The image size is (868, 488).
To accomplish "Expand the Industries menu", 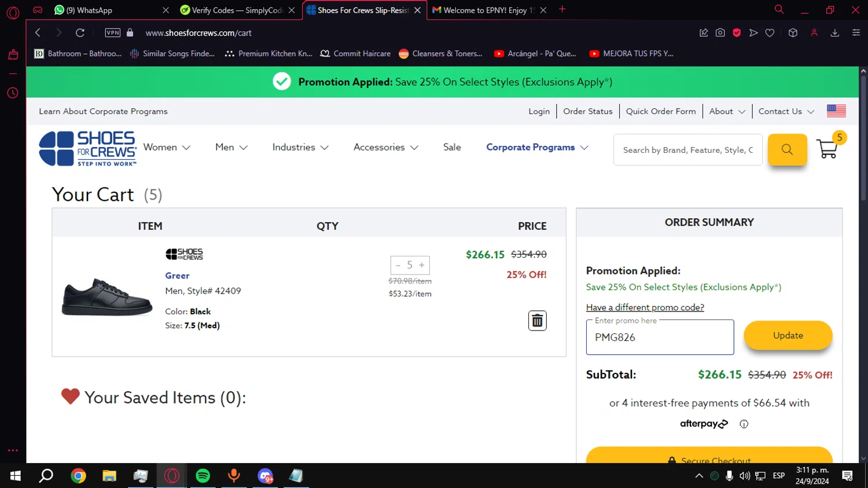I will (300, 147).
